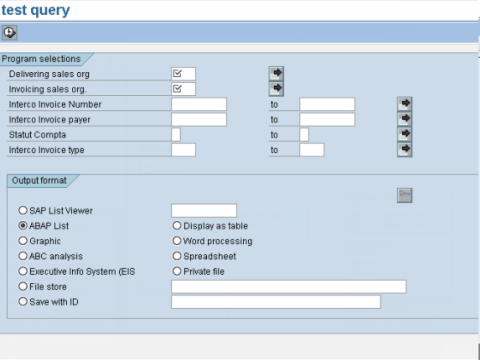This screenshot has height=360, width=480.
Task: Select the Private file radio button
Action: [x=177, y=271]
